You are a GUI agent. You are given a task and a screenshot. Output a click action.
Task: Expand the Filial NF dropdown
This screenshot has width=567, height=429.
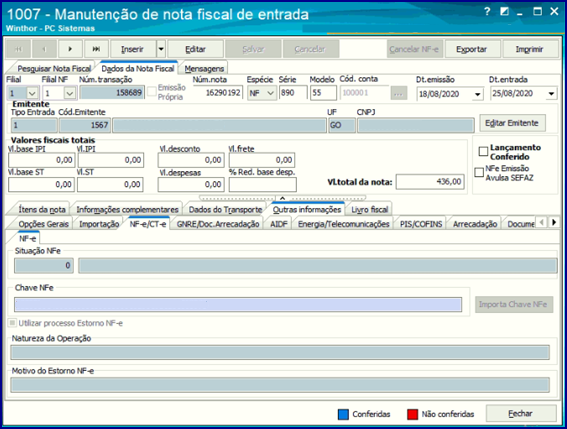[69, 94]
